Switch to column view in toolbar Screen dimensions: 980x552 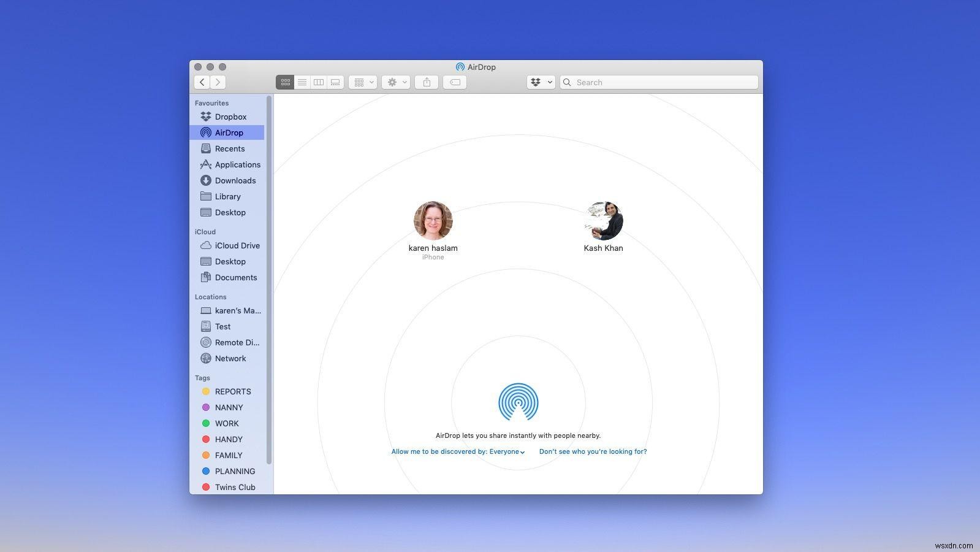click(319, 82)
